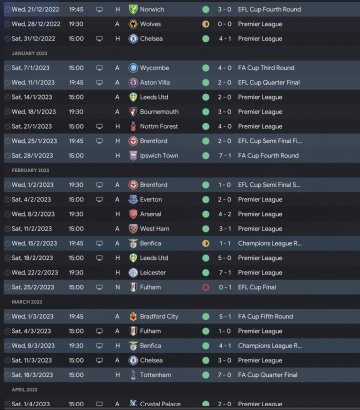This screenshot has height=410, width=360.
Task: Open the 7 - 1 result against Leicester
Action: [x=225, y=273]
